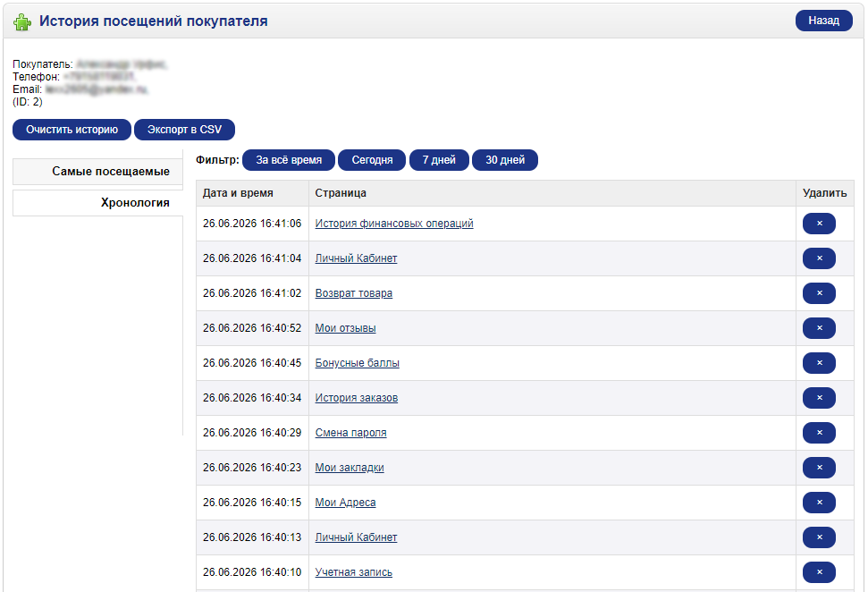This screenshot has width=868, height=592.
Task: Remove the Учетная запись visit row
Action: 819,572
